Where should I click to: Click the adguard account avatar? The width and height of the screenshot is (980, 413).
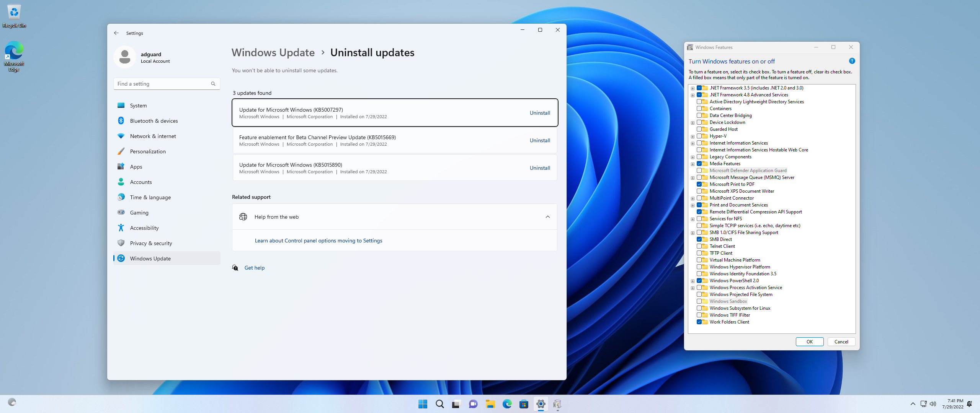pos(125,57)
